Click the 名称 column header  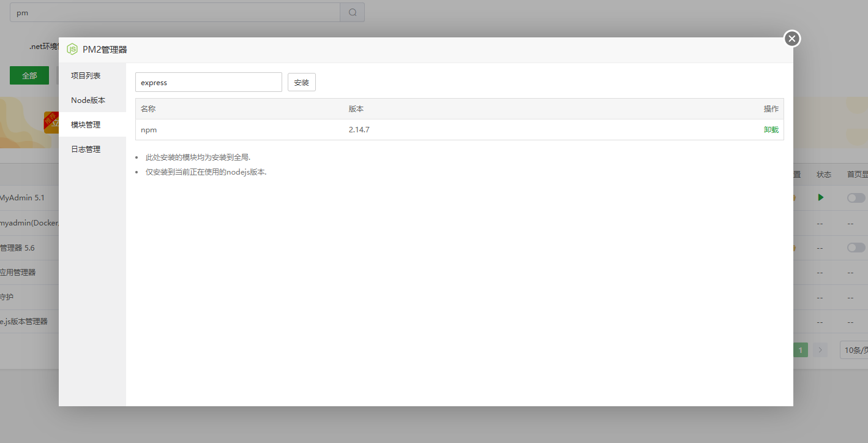coord(148,109)
